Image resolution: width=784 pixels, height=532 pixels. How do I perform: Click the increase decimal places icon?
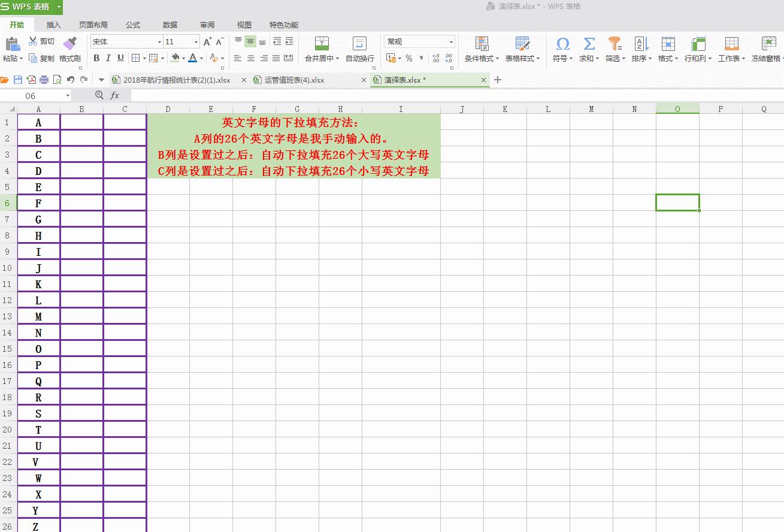coord(435,58)
